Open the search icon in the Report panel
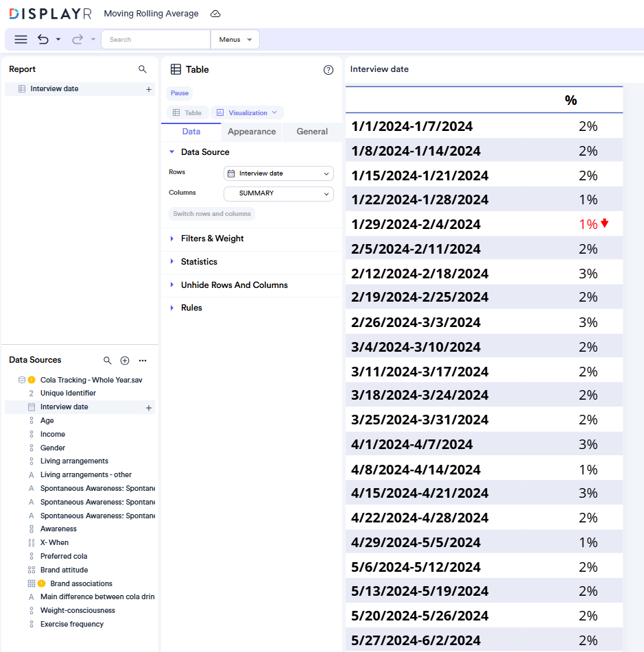The height and width of the screenshot is (652, 644). click(142, 69)
